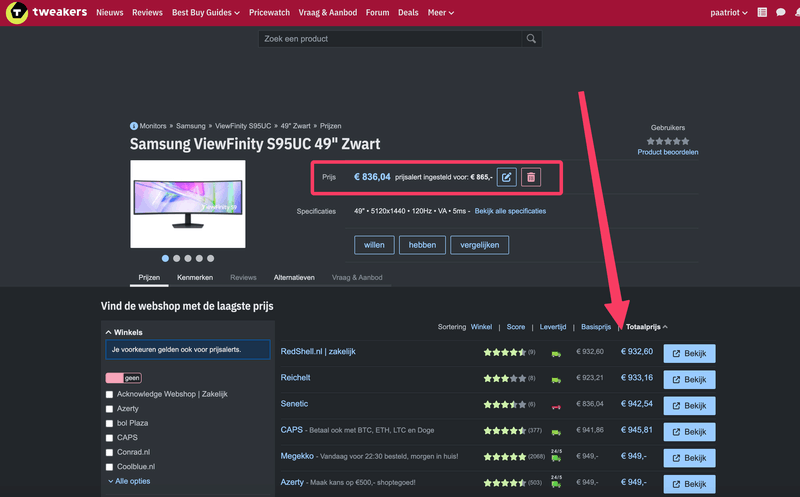Check the bol Plaza checkbox
Viewport: 800px width, 497px height.
click(x=109, y=424)
